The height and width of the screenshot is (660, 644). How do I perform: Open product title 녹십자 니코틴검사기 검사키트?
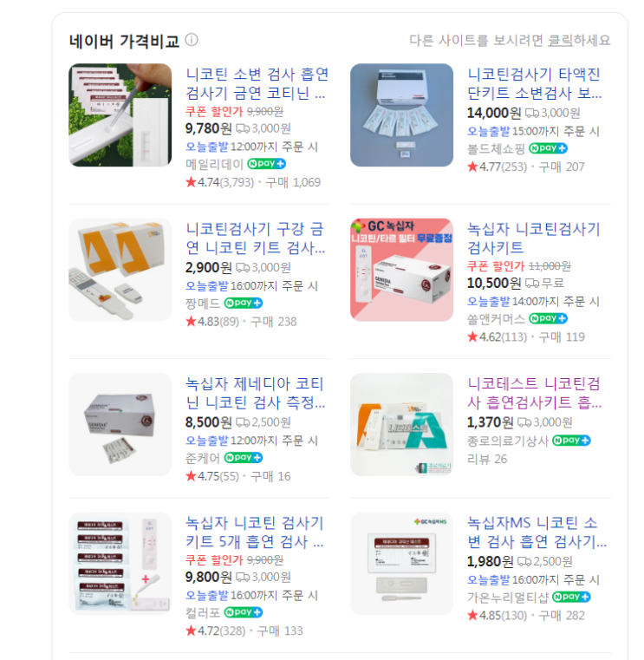[533, 239]
